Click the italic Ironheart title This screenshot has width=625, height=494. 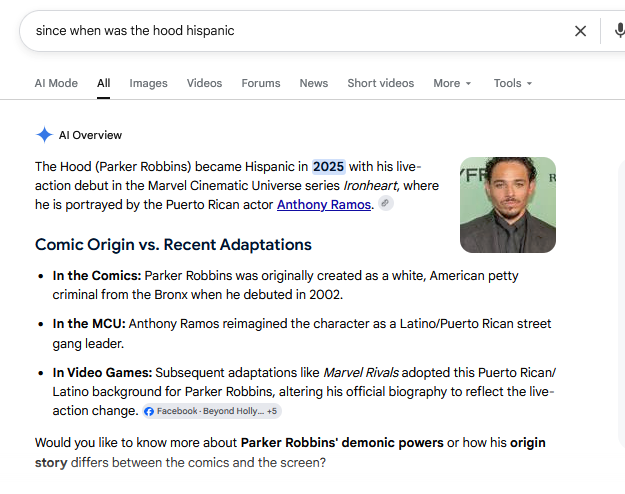click(371, 186)
